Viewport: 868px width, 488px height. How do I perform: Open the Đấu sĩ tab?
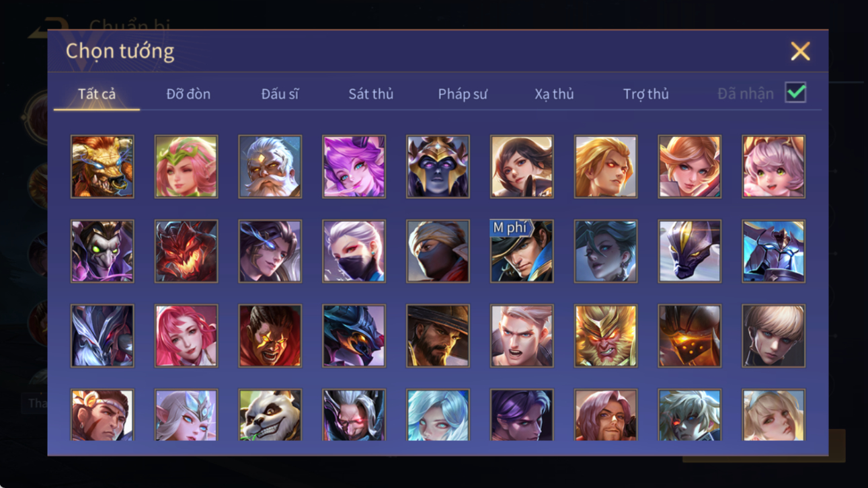[280, 94]
